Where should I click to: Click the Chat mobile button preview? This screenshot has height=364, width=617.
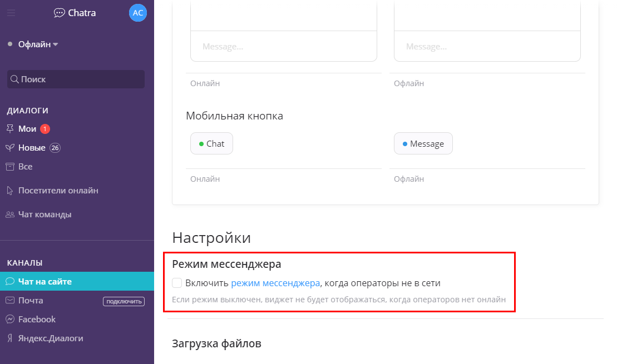[212, 143]
